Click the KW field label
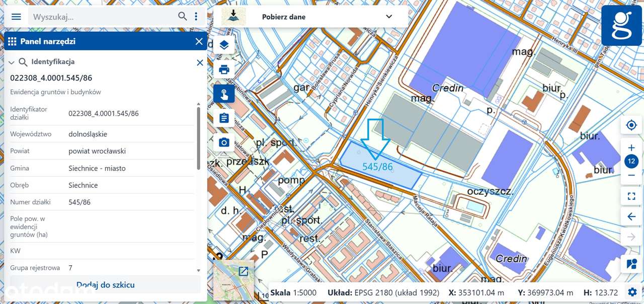This screenshot has height=304, width=644. pos(15,251)
